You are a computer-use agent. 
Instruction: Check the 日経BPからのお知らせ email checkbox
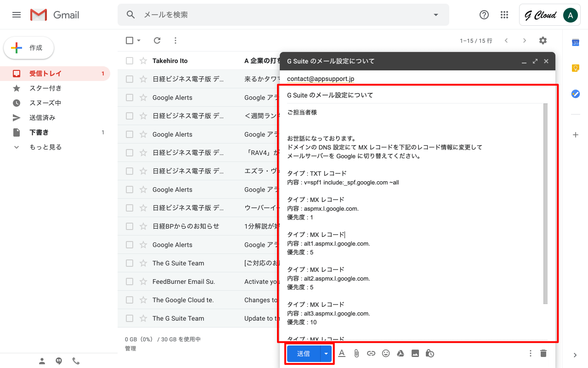tap(130, 226)
